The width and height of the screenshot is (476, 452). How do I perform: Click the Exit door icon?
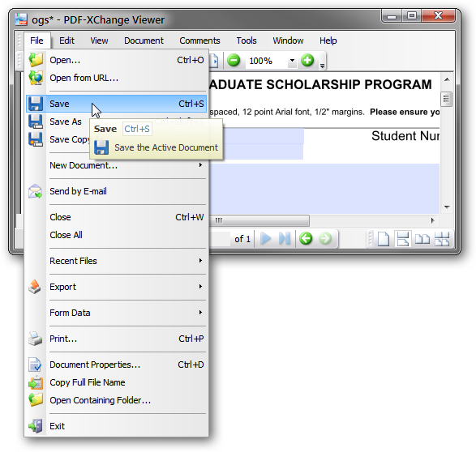coord(36,426)
